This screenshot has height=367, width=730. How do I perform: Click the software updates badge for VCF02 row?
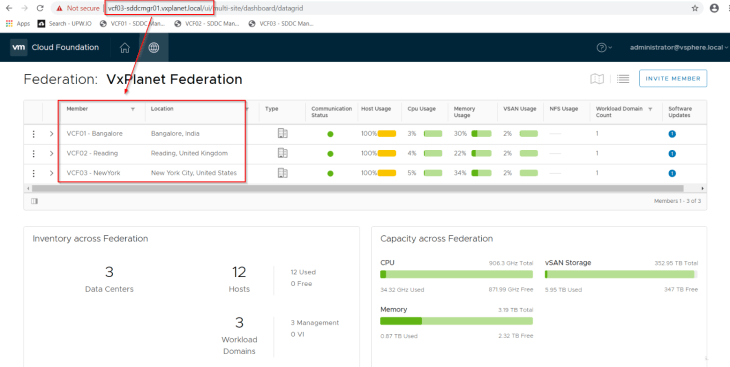[672, 154]
